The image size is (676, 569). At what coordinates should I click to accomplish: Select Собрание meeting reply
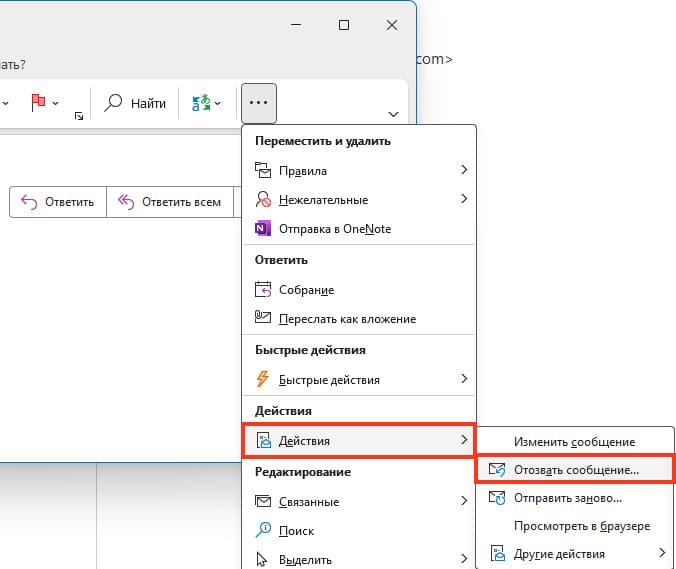click(x=359, y=290)
